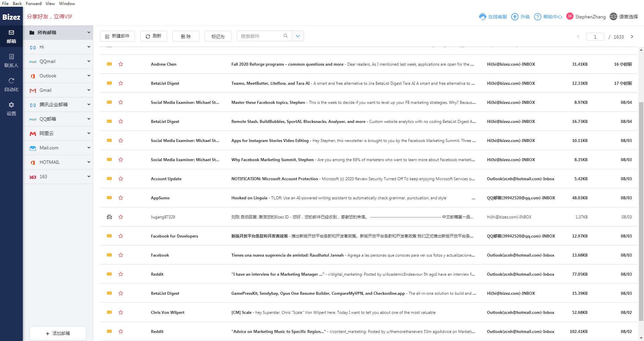Image resolution: width=644 pixels, height=341 pixels.
Task: Click the 阿里云 account icon
Action: [x=33, y=134]
